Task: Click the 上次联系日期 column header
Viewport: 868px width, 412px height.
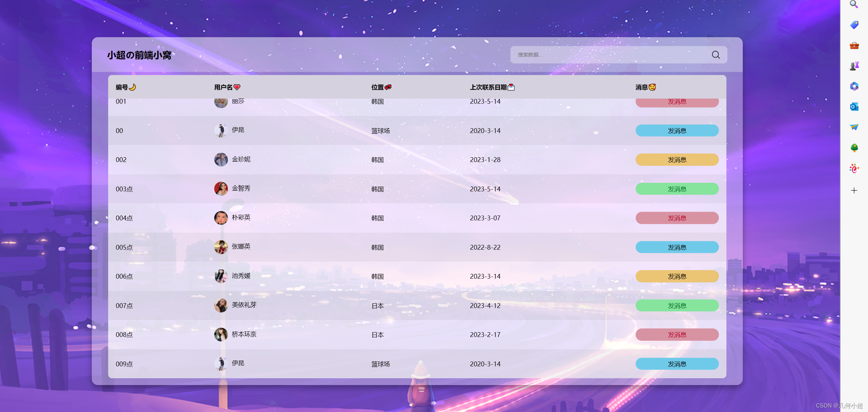Action: tap(492, 87)
